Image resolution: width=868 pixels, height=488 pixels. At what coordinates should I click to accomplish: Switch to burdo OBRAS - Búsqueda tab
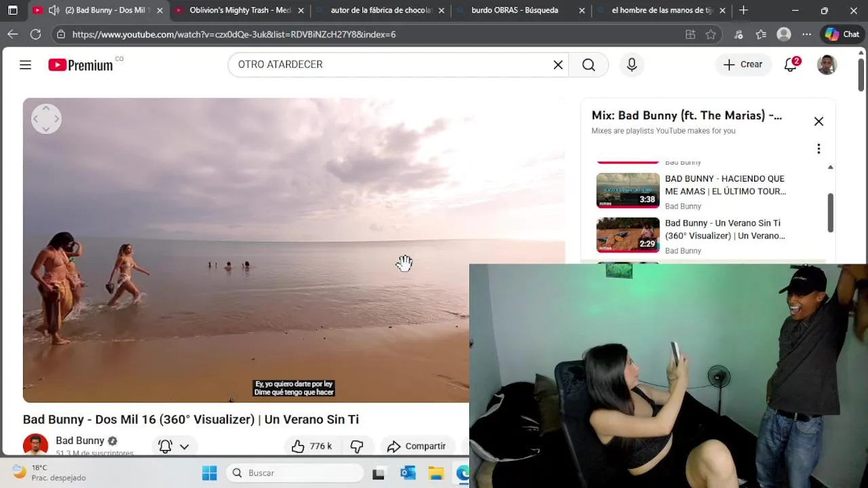coord(521,10)
